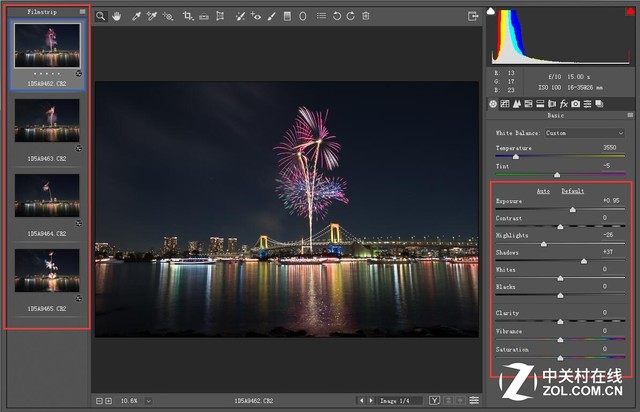Select the Hand tool
The height and width of the screenshot is (412, 640).
pyautogui.click(x=117, y=16)
